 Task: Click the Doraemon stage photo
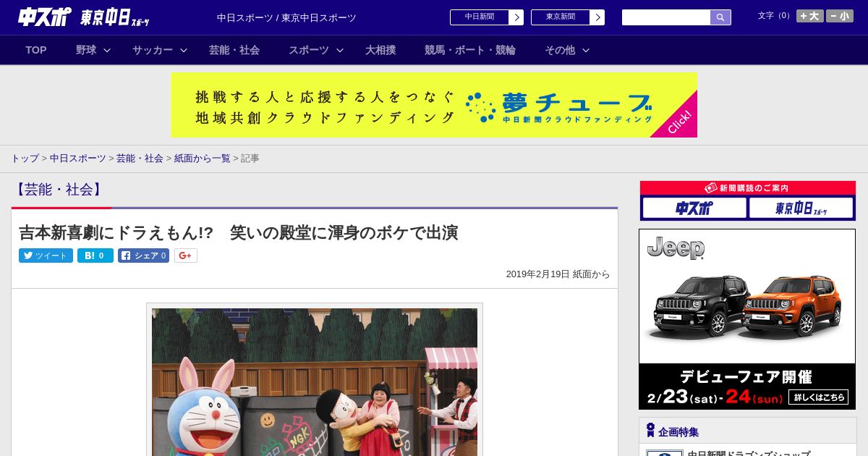[315, 382]
